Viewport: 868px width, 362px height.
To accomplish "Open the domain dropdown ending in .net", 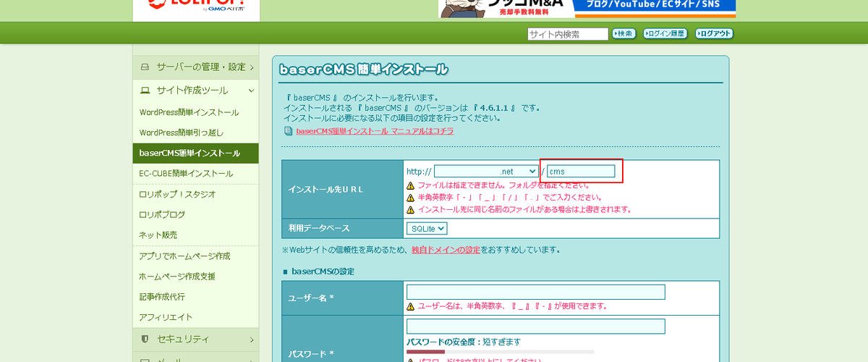I will [486, 172].
